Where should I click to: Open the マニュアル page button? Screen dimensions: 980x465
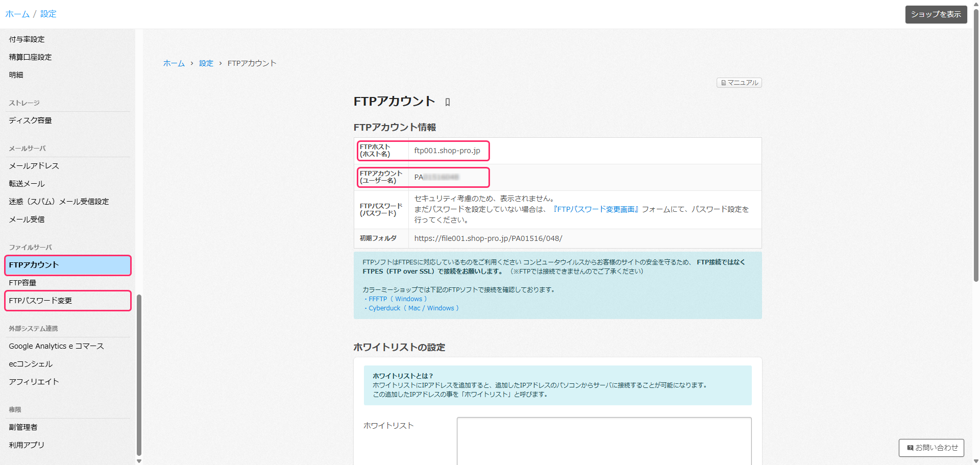point(739,83)
